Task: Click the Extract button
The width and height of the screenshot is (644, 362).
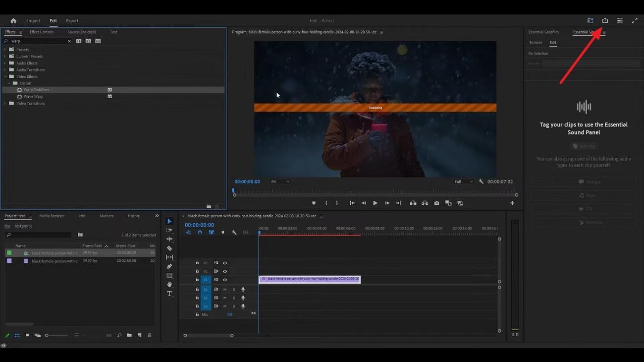Action: pyautogui.click(x=425, y=203)
